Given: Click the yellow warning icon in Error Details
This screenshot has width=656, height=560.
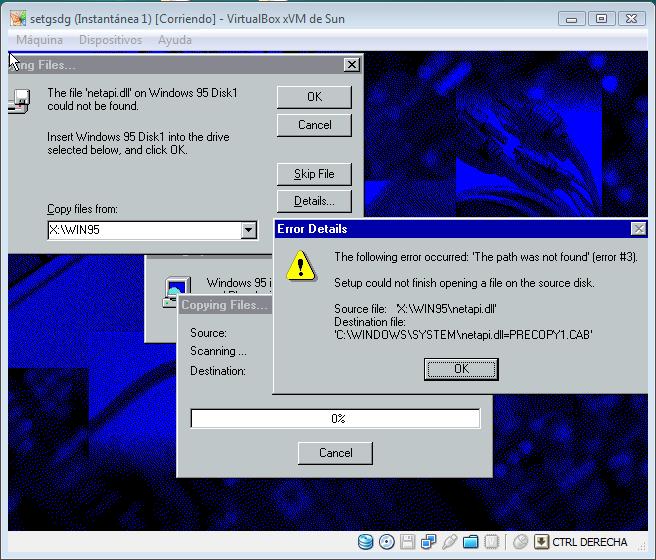Looking at the screenshot, I should 300,266.
